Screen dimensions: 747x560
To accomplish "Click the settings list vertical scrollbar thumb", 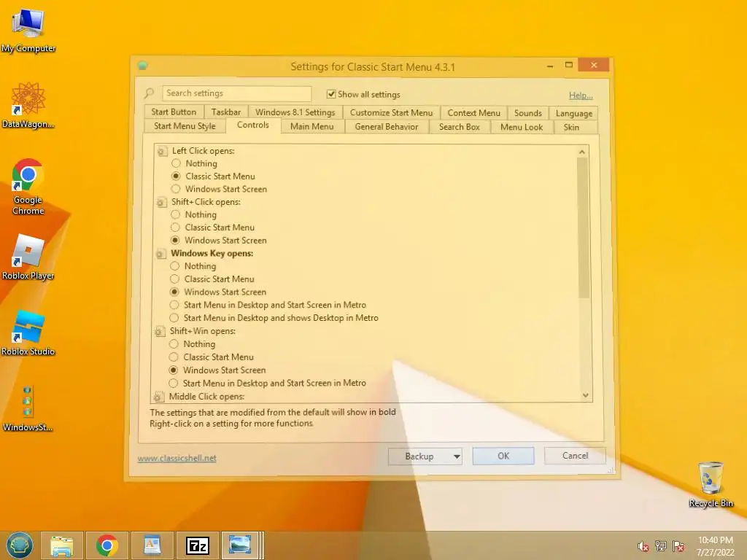I will pyautogui.click(x=583, y=227).
